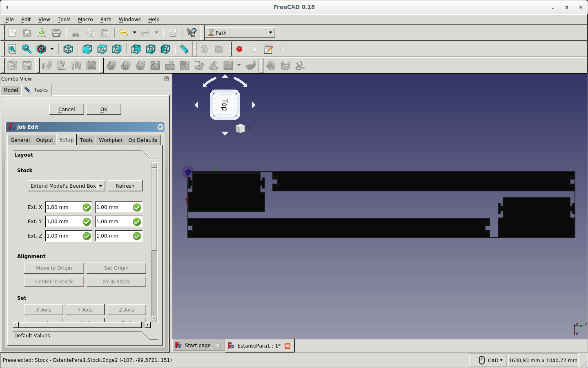Image resolution: width=588 pixels, height=368 pixels.
Task: Open a document with folder icon
Action: pos(27,33)
